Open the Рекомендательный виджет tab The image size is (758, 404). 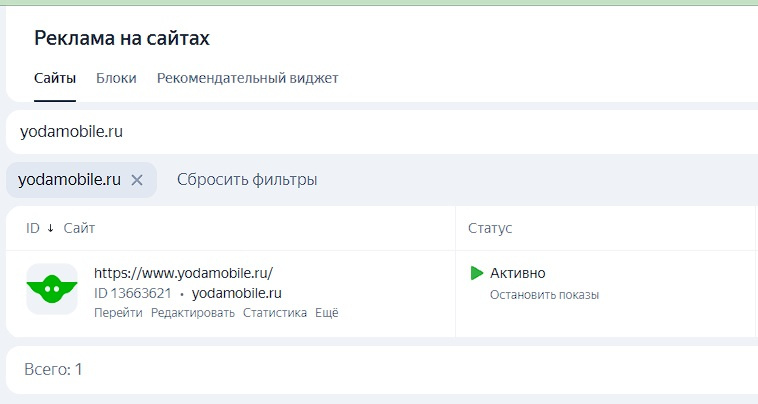pos(248,78)
